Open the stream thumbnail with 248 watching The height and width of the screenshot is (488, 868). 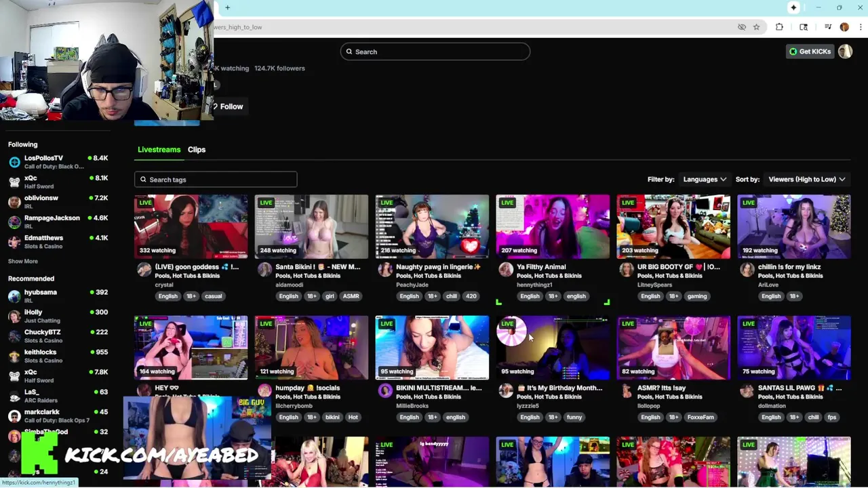[312, 226]
